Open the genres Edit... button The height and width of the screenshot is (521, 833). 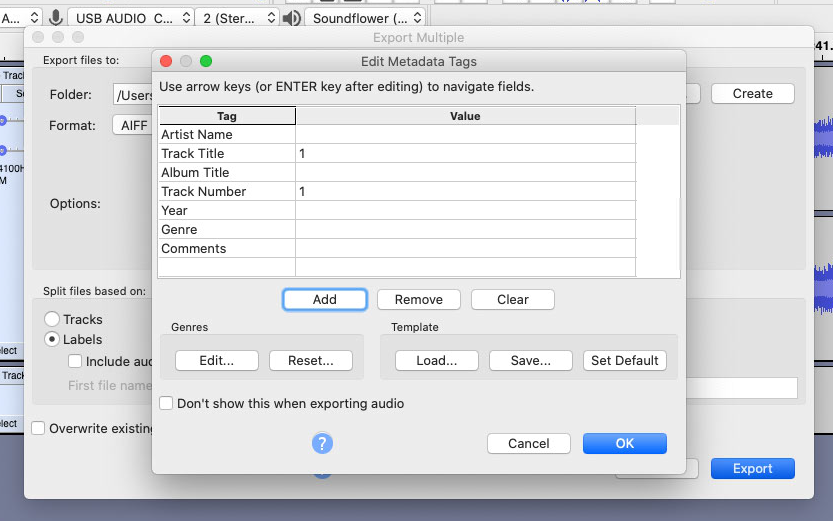click(x=216, y=360)
